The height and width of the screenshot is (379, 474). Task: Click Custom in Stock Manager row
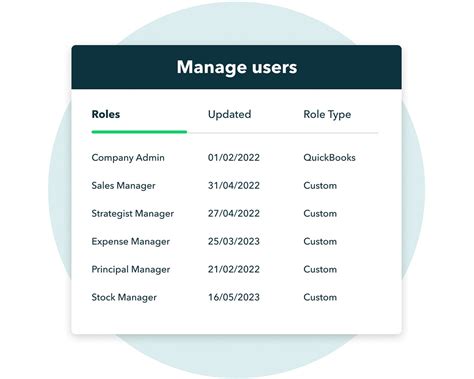click(320, 297)
